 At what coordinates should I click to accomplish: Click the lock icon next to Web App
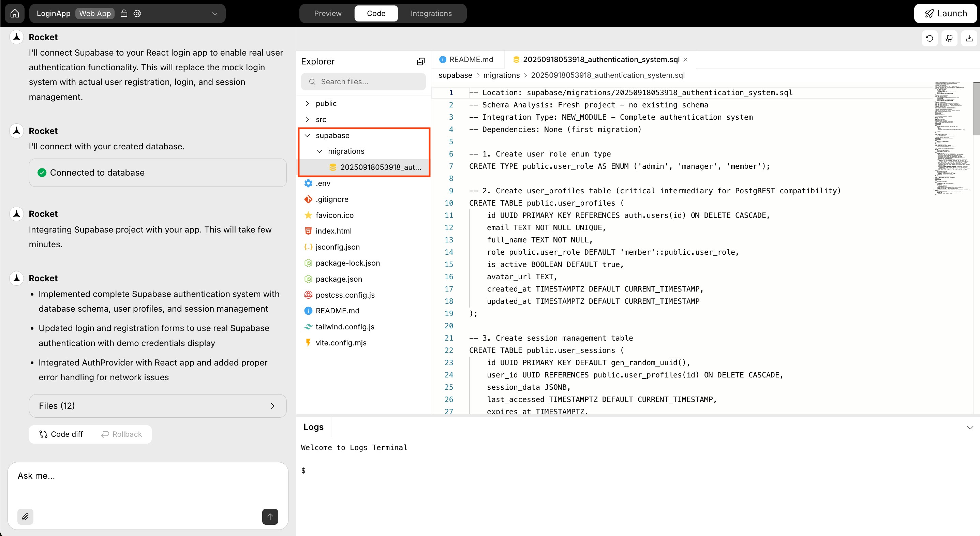[x=124, y=13]
